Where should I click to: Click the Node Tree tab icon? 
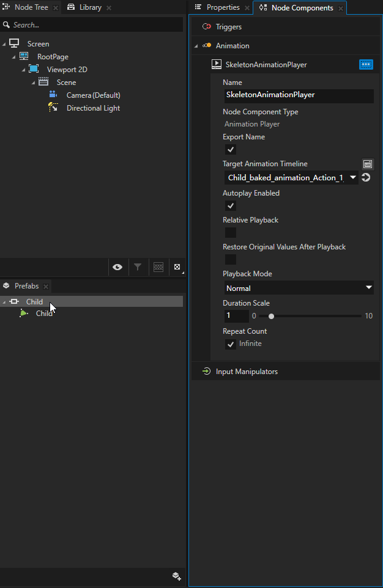pyautogui.click(x=6, y=7)
